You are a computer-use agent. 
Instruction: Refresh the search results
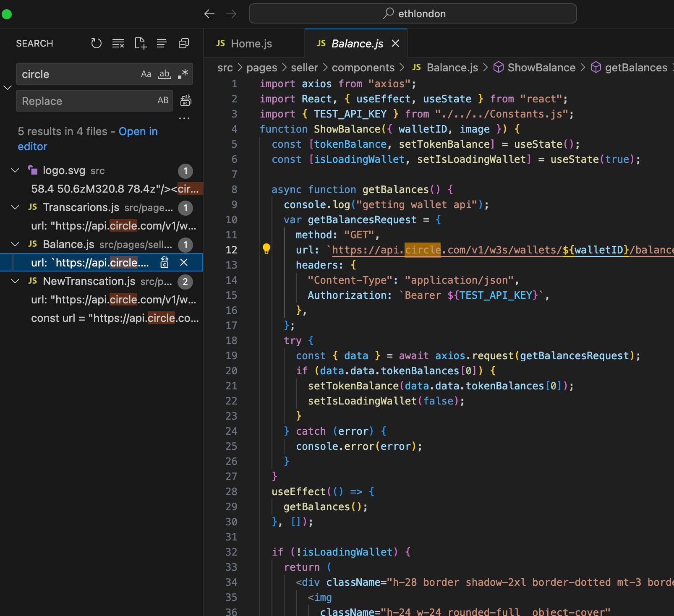pyautogui.click(x=96, y=43)
